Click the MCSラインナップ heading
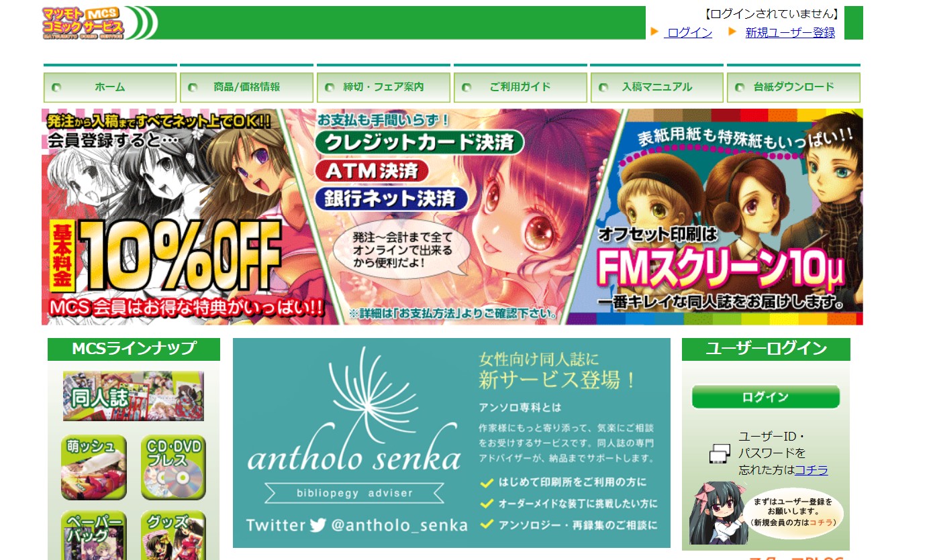 134,349
